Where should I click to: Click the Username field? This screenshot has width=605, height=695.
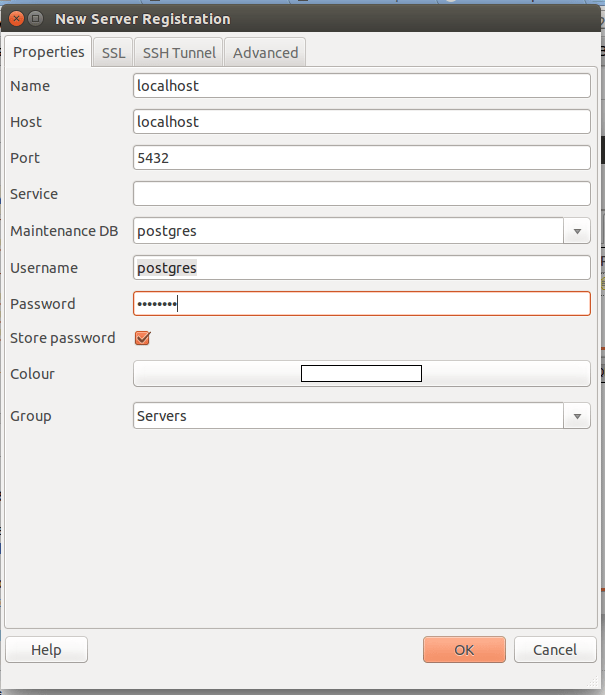[x=362, y=267]
